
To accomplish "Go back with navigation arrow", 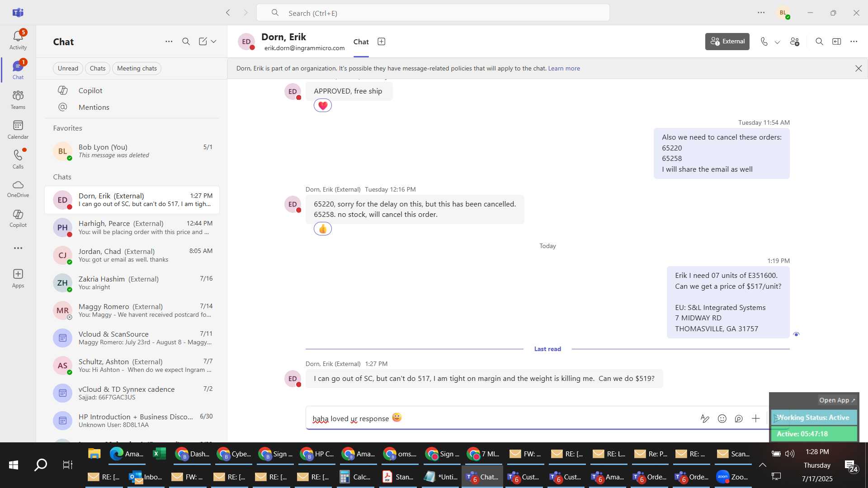I will (x=228, y=13).
